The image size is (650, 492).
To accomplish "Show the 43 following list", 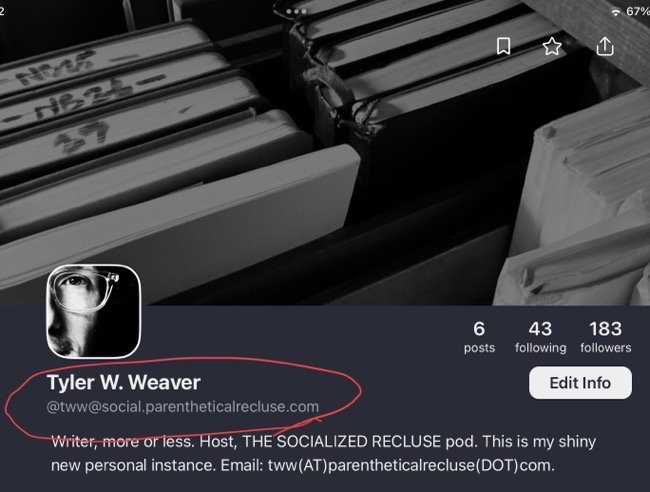I will coord(541,337).
